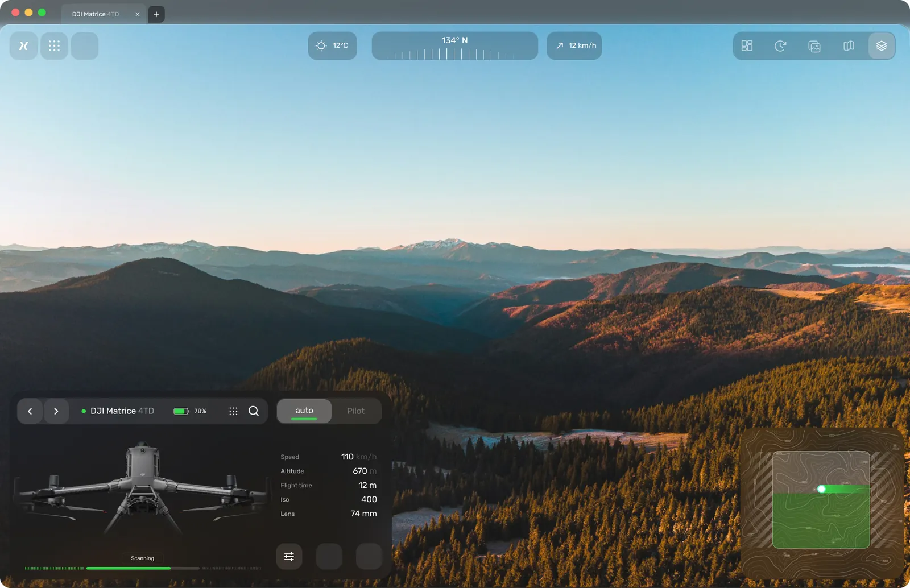Click the Scanning progress bar
The width and height of the screenshot is (910, 588).
(x=143, y=568)
